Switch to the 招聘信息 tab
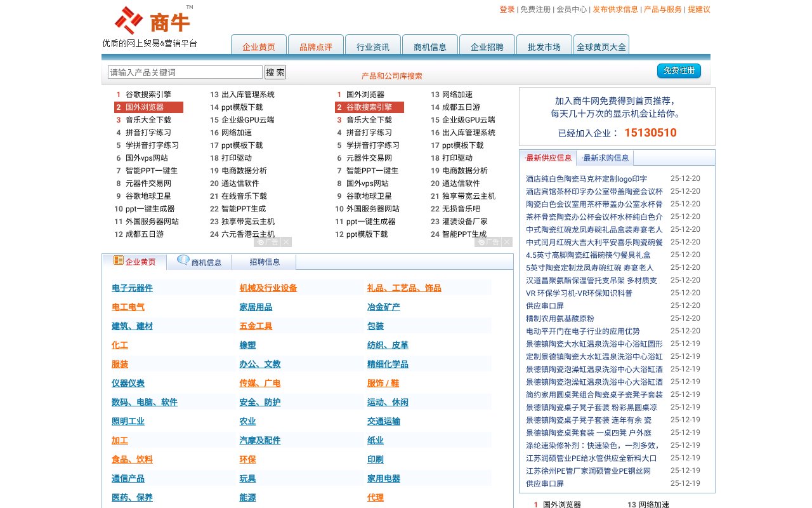Image resolution: width=812 pixels, height=508 pixels. 263,262
